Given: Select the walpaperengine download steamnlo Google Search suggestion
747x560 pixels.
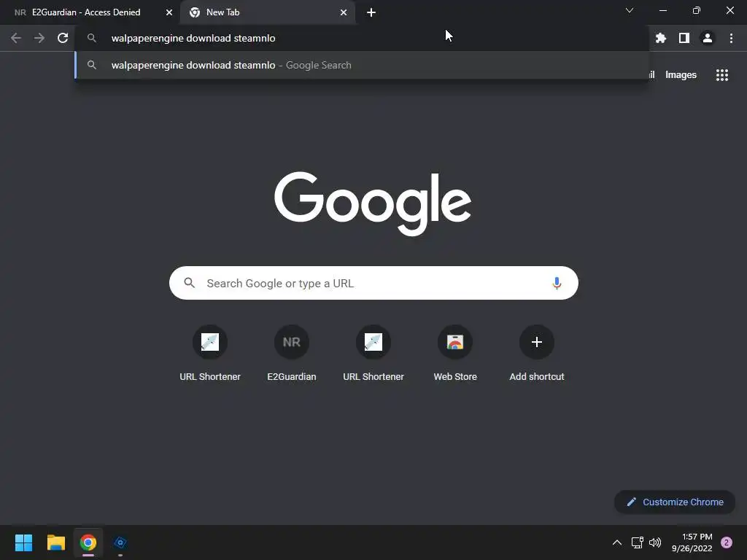Looking at the screenshot, I should [x=362, y=65].
